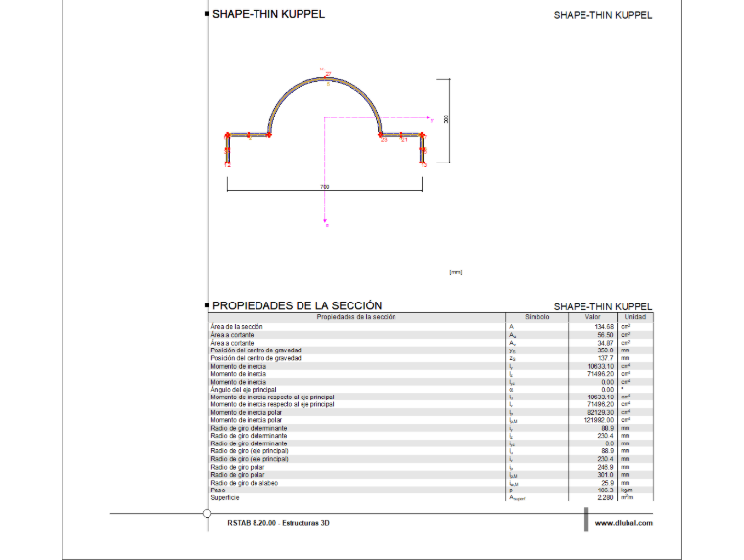Select the 'Área de la sección' row label

[x=237, y=327]
